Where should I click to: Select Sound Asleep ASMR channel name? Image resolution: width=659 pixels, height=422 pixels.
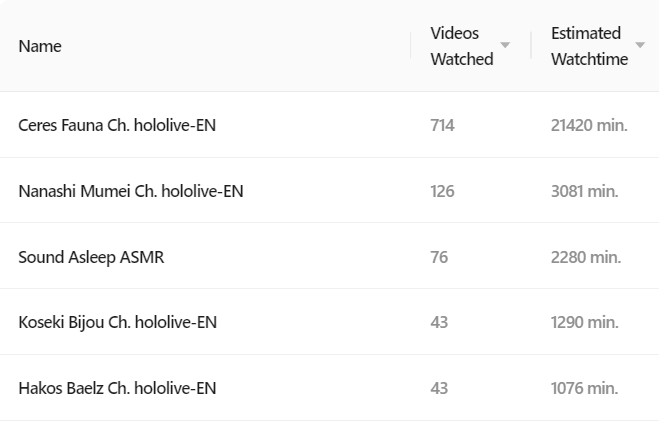(91, 257)
